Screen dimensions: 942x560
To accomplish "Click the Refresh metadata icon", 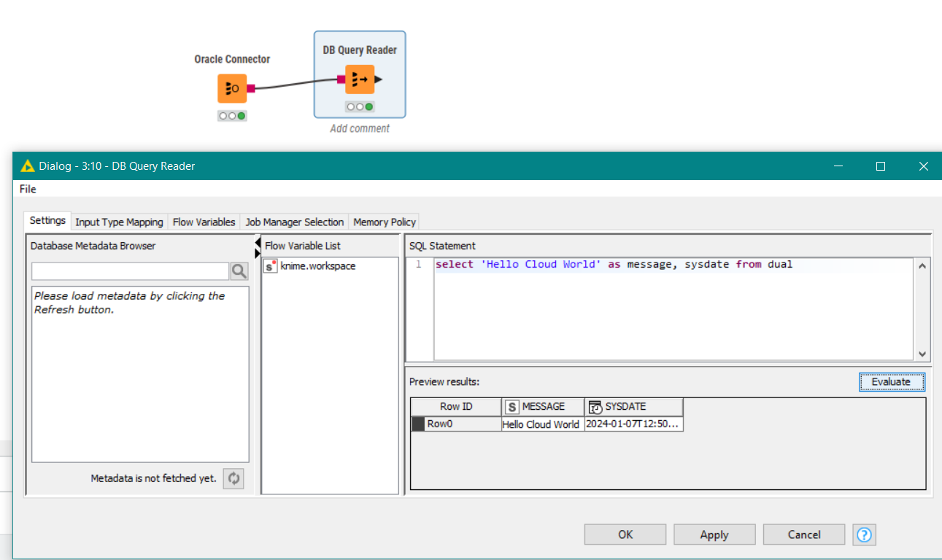I will 233,478.
